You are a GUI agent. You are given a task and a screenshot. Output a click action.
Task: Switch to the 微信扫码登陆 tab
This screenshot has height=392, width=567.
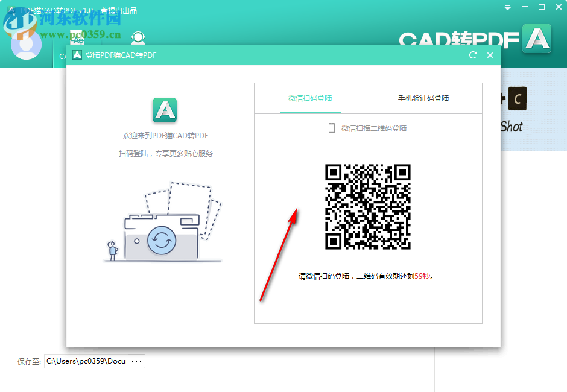point(310,98)
